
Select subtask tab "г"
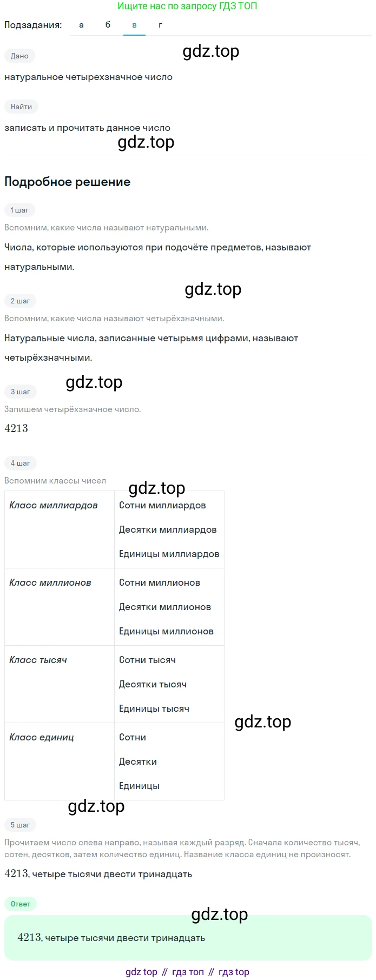160,25
